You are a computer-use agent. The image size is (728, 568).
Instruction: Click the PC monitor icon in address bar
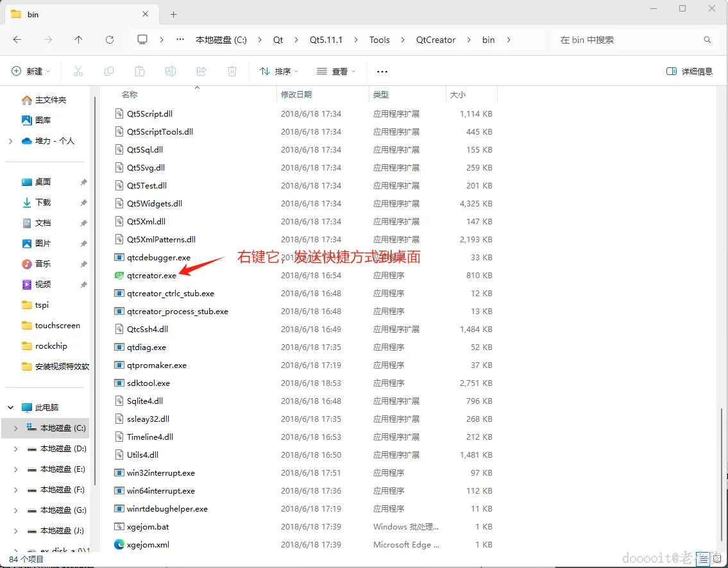142,40
